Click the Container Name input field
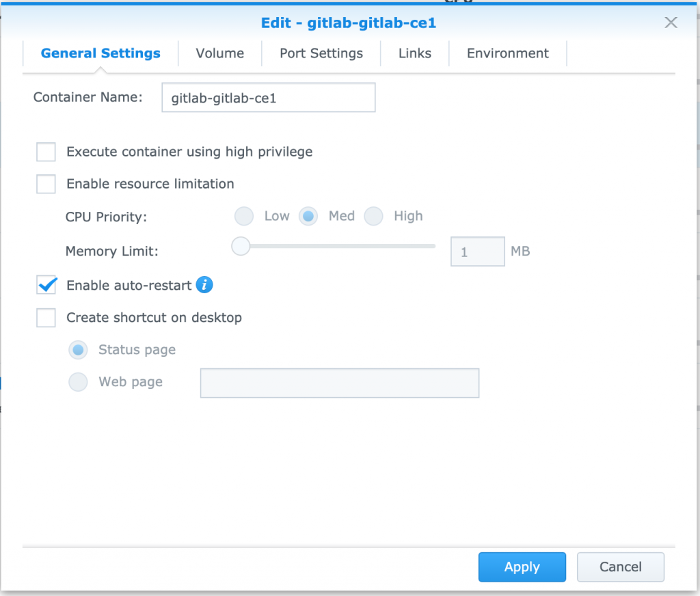 [268, 97]
